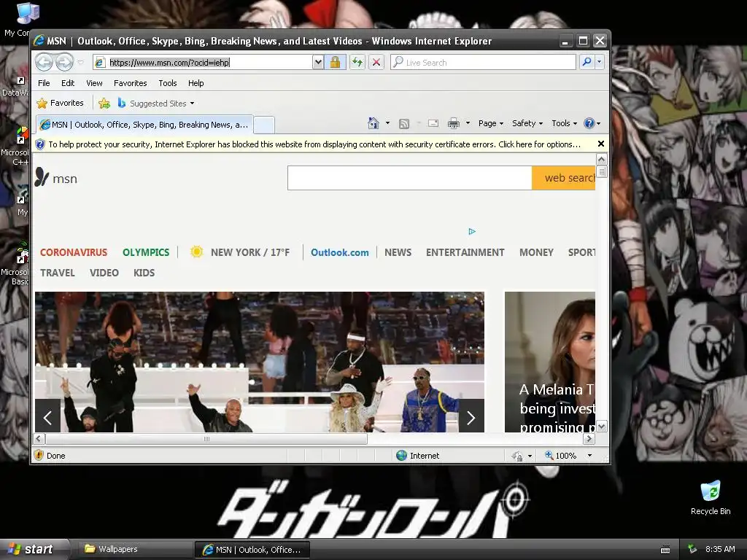
Task: Open the CORONAVIRUS link
Action: (74, 252)
